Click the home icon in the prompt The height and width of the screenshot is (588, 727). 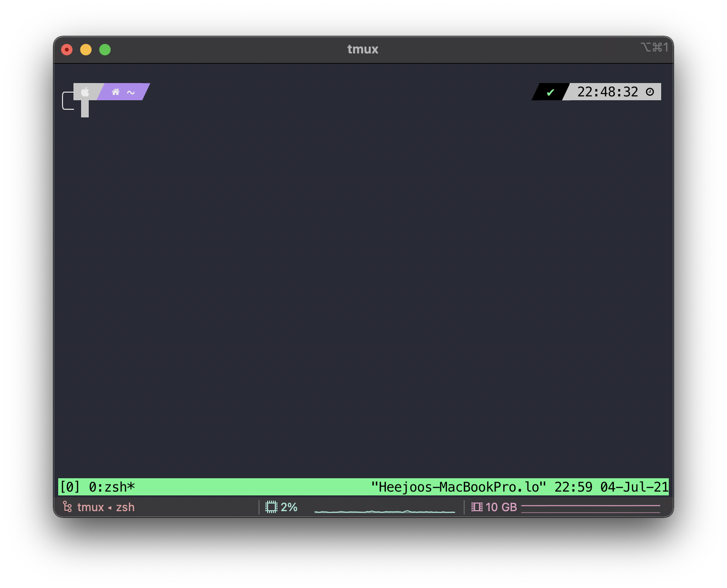tap(115, 92)
